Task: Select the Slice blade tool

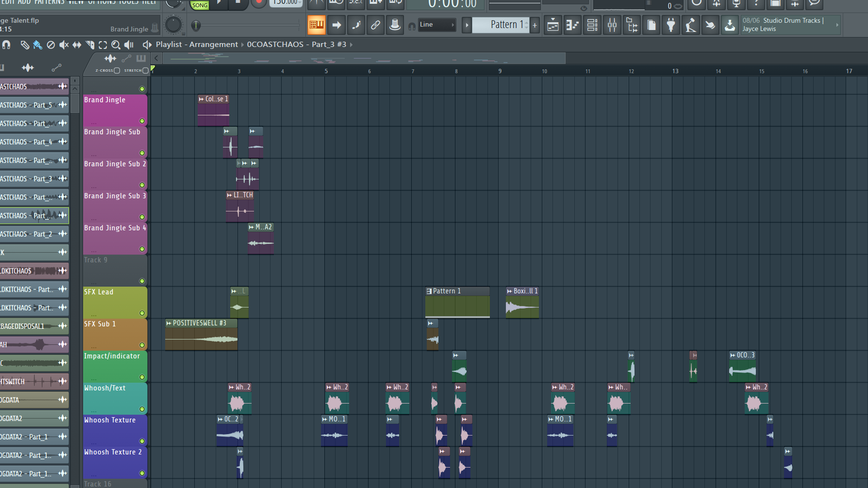Action: (x=90, y=45)
